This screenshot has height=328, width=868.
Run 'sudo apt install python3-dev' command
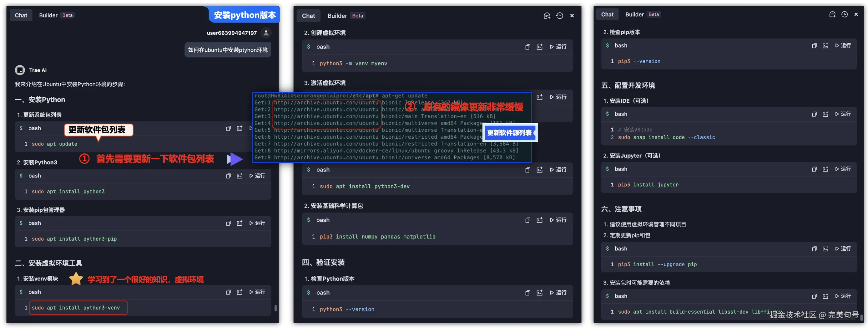click(x=558, y=170)
